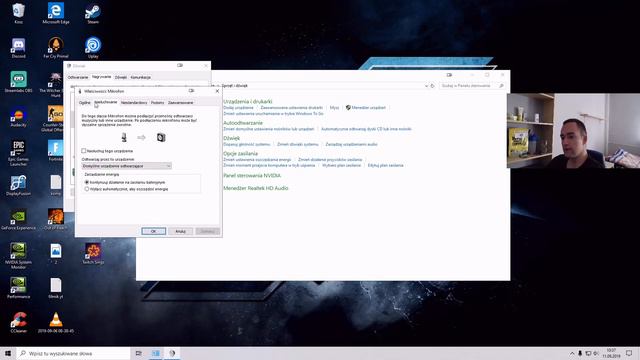Switch to Odtwarzanie tab in Dźwięk window

pos(78,77)
